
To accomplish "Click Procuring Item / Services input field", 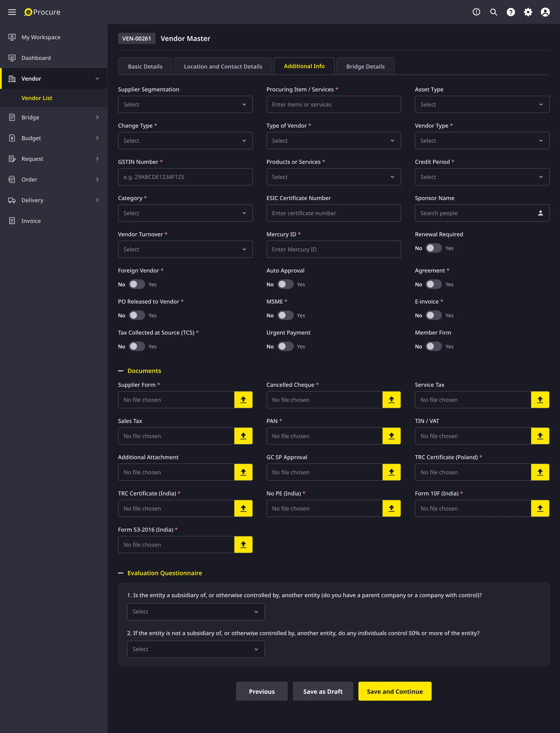I will (x=333, y=104).
